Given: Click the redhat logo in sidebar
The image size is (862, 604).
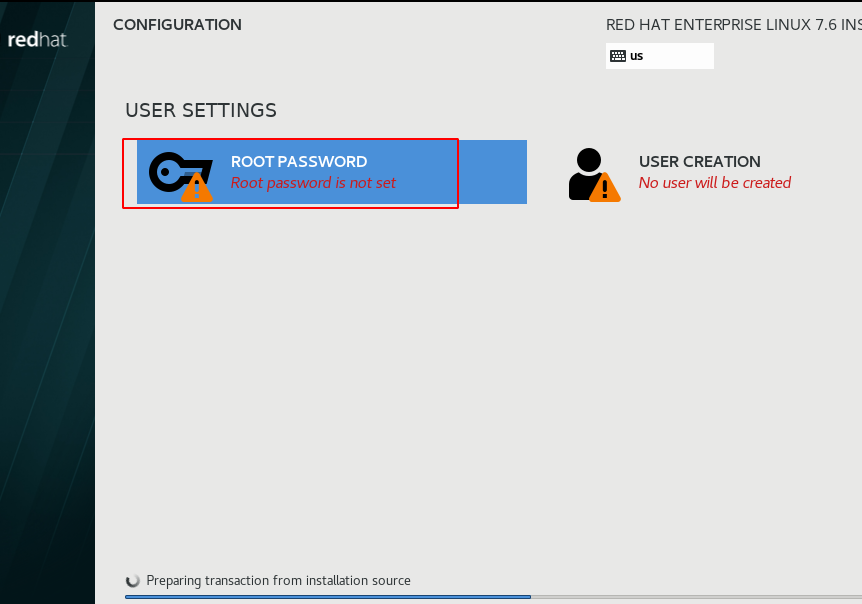Looking at the screenshot, I should pos(37,40).
